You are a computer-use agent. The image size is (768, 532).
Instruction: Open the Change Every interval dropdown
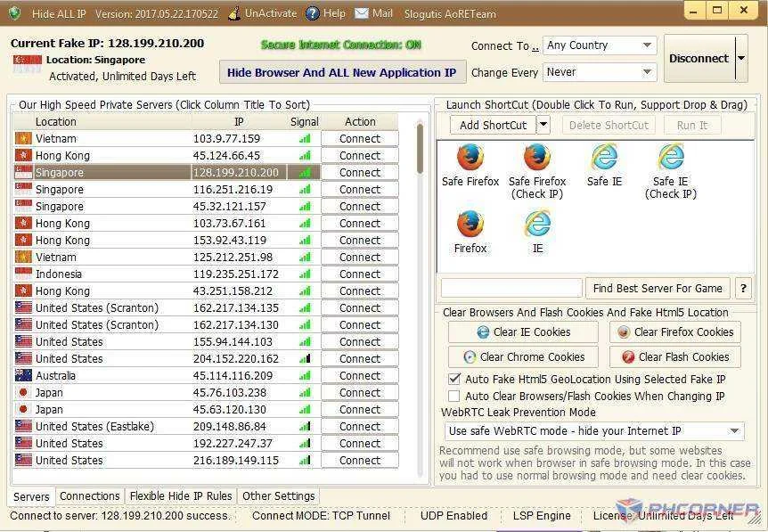click(600, 72)
